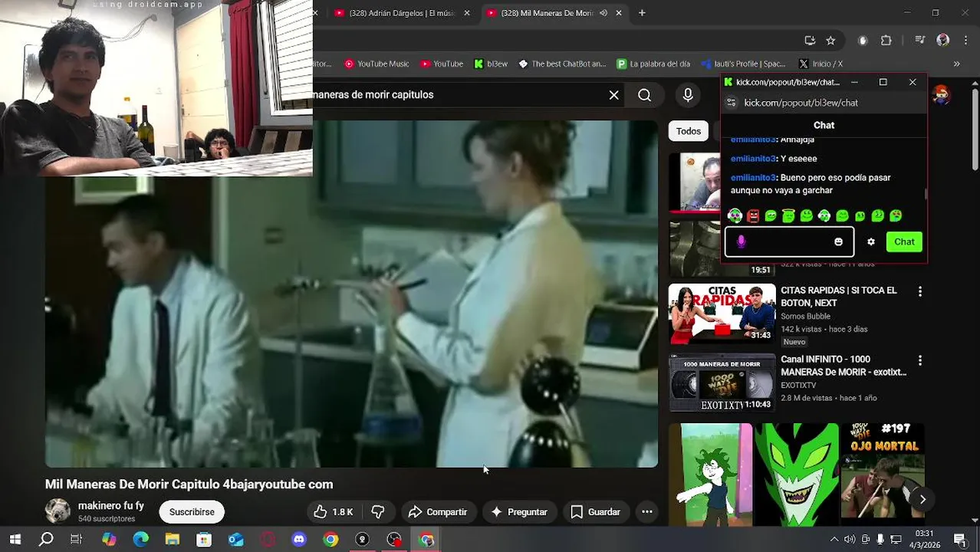Open Canal INFINITO 1000 MANERAS thumbnail
This screenshot has height=552, width=980.
[x=722, y=383]
